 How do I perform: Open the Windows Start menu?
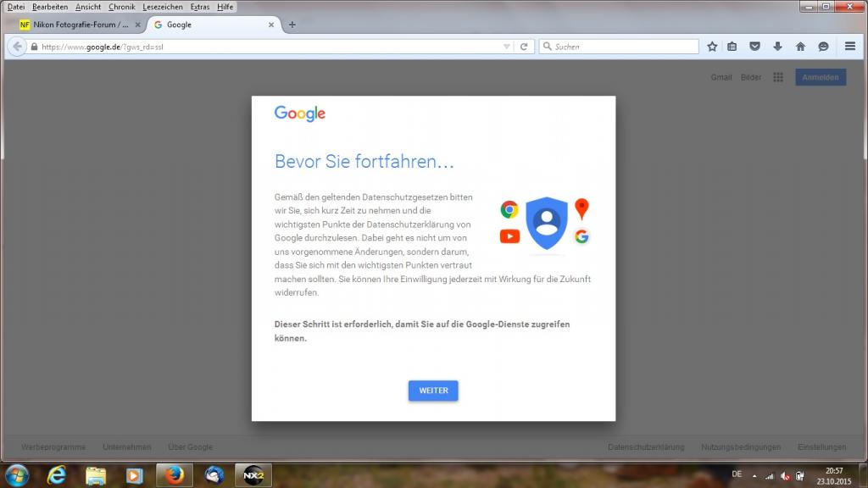pos(17,475)
